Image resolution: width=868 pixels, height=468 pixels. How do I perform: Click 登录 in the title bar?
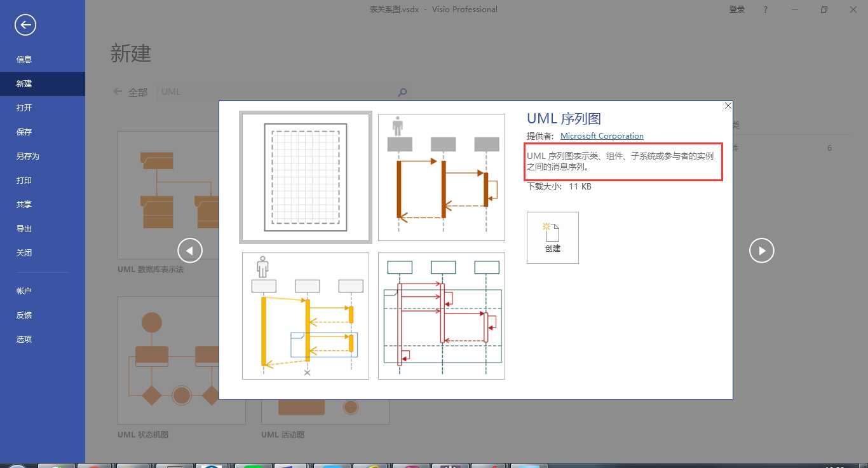[737, 10]
